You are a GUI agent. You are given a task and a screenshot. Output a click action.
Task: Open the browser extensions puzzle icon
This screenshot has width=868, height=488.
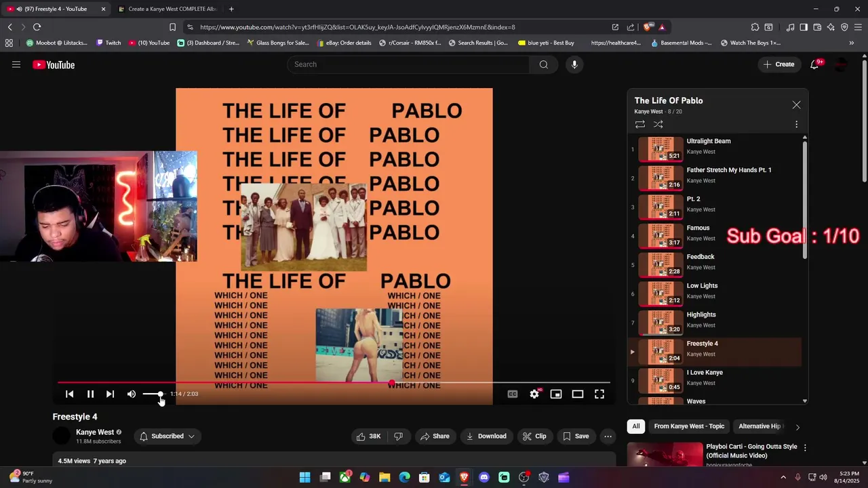(755, 27)
